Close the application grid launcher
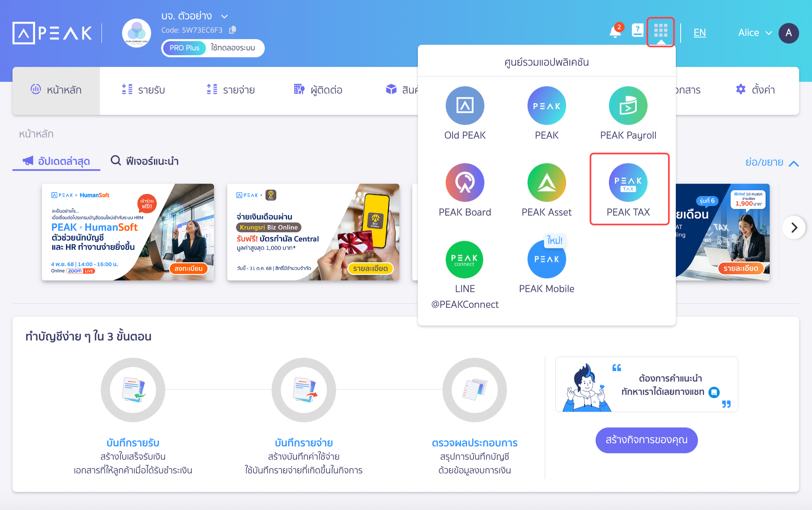This screenshot has height=510, width=812. coord(660,31)
